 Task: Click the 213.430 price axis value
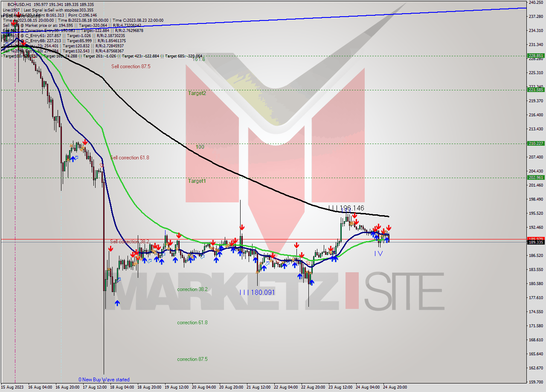click(x=536, y=129)
